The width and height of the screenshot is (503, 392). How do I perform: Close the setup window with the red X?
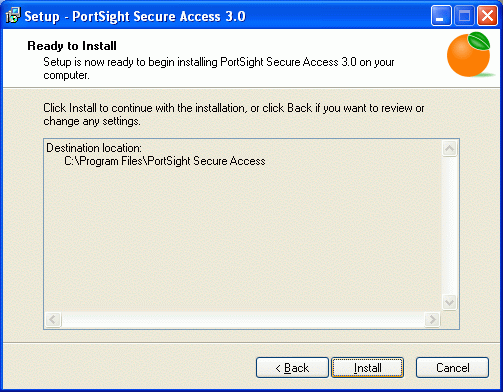click(487, 16)
